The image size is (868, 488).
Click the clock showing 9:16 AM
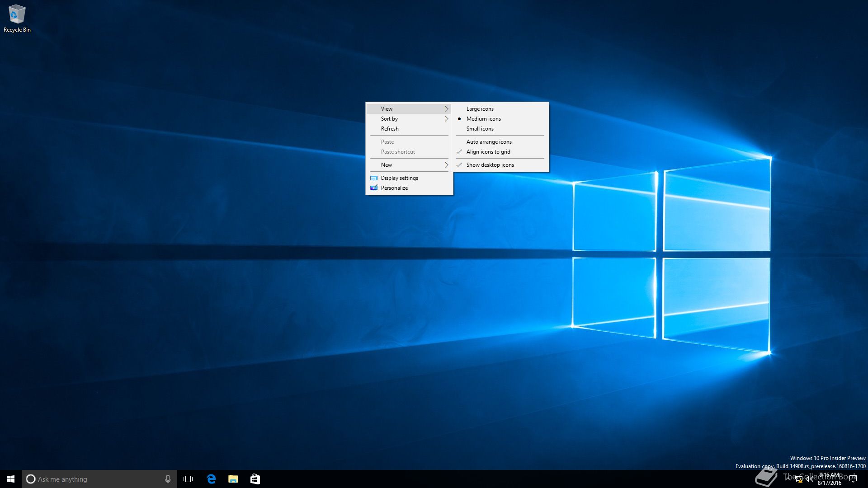pos(830,479)
